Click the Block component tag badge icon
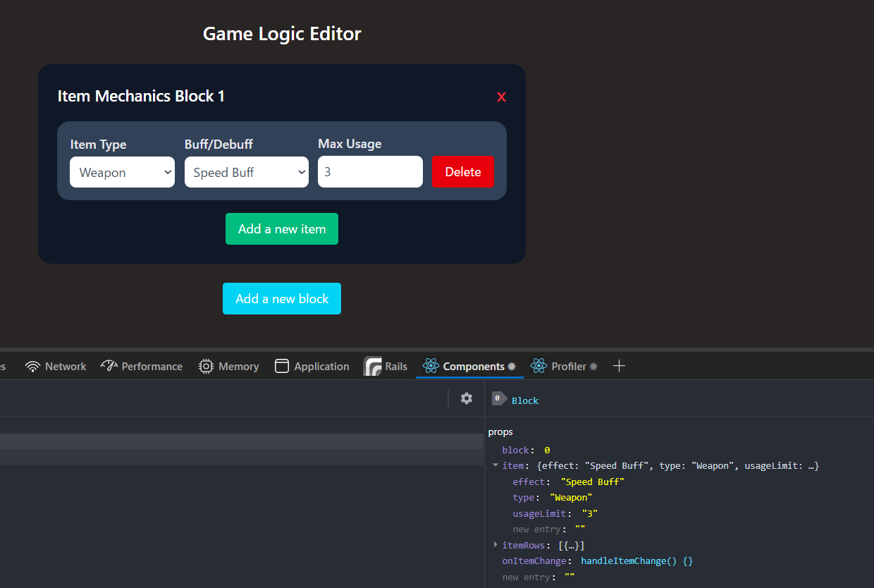The width and height of the screenshot is (874, 588). [x=499, y=398]
